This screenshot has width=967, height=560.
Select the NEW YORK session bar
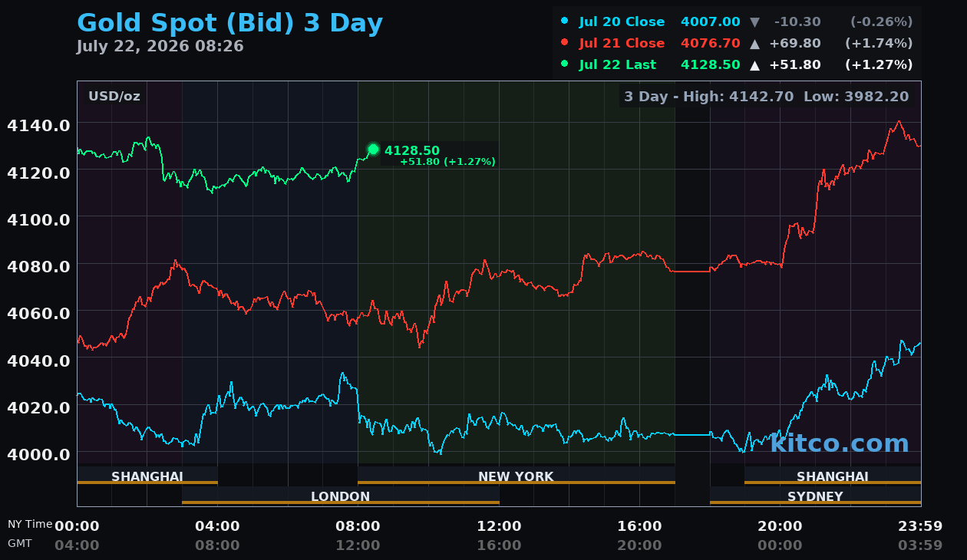click(516, 476)
